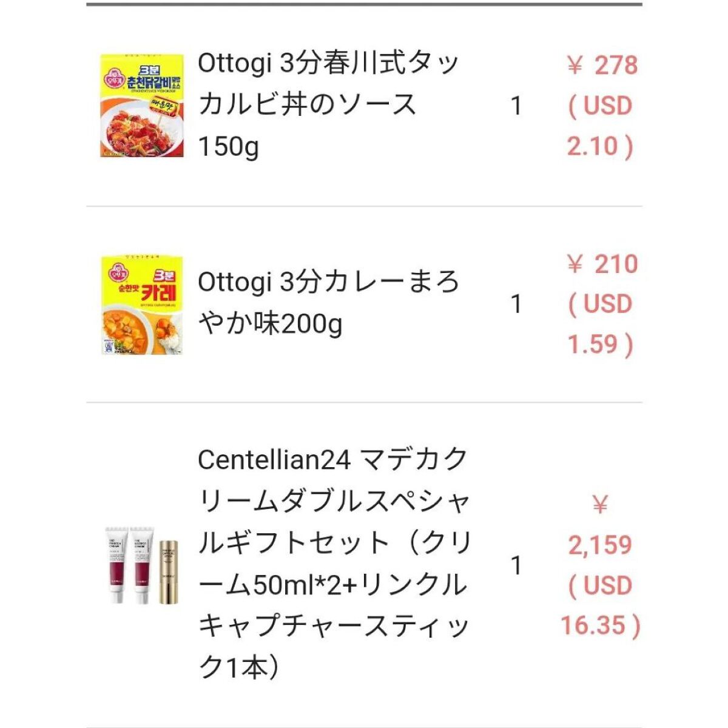Image resolution: width=728 pixels, height=728 pixels.
Task: Select the Centellian24 マデカクリーム gift set title
Action: [x=334, y=564]
